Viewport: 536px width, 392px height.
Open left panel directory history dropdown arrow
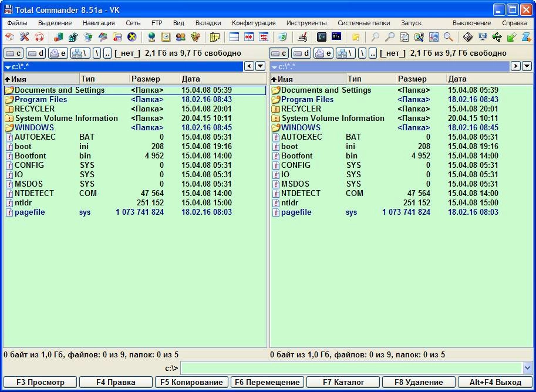(x=261, y=66)
